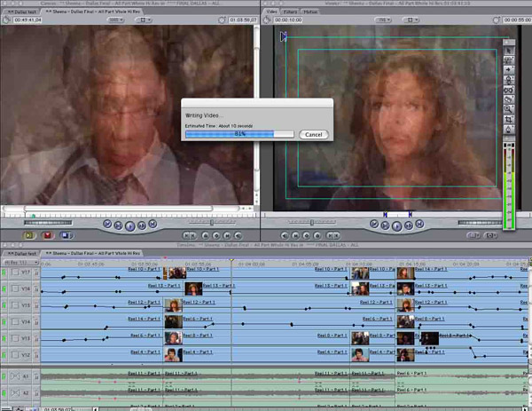532x411 pixels.
Task: Switch to the Filters tab in Viewer
Action: click(x=290, y=12)
